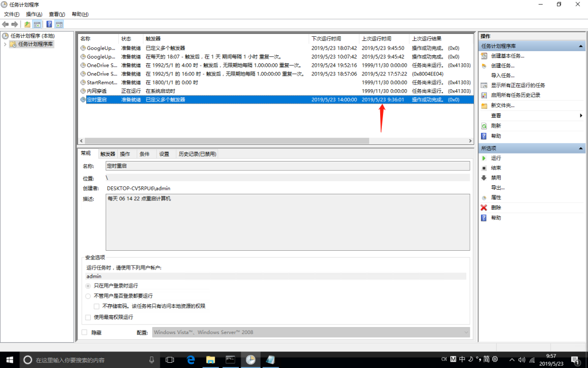
Task: Click task list horizontal scrollbar left arrow
Action: [82, 141]
